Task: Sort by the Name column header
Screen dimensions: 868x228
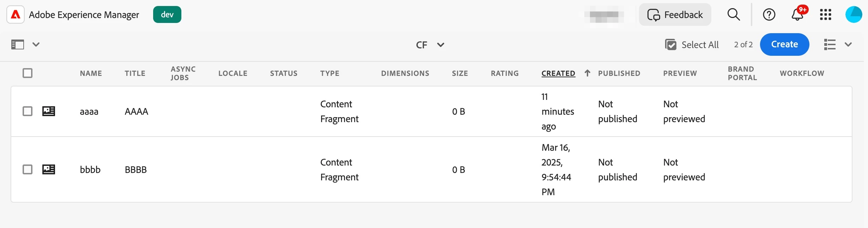Action: [91, 73]
